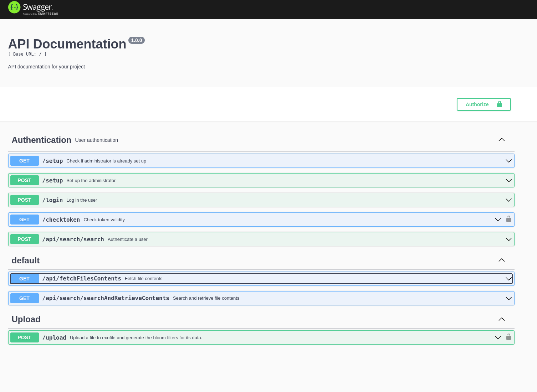Click /login path text

click(53, 200)
